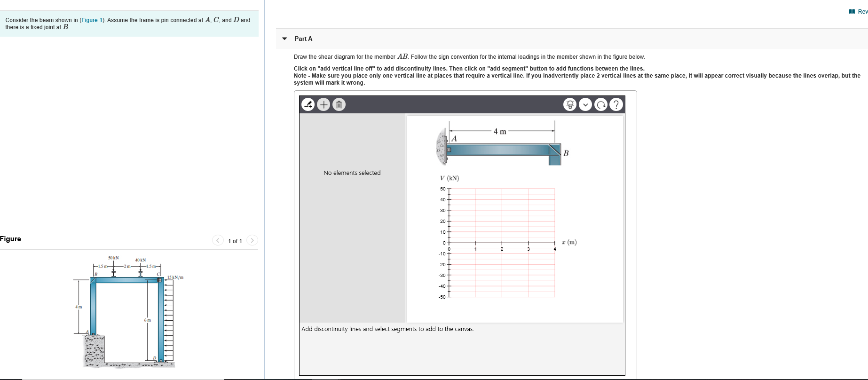Image resolution: width=868 pixels, height=380 pixels.
Task: Click the member AB beam illustration
Action: (502, 144)
